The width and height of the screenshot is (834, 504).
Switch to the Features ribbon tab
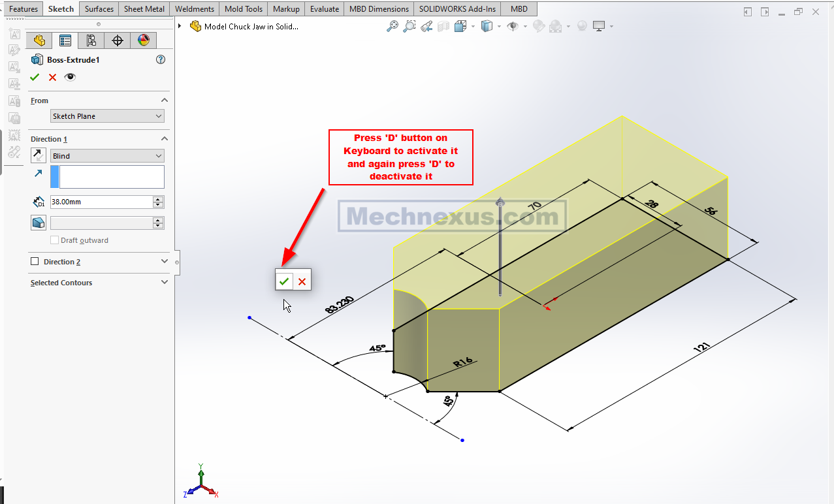[24, 8]
